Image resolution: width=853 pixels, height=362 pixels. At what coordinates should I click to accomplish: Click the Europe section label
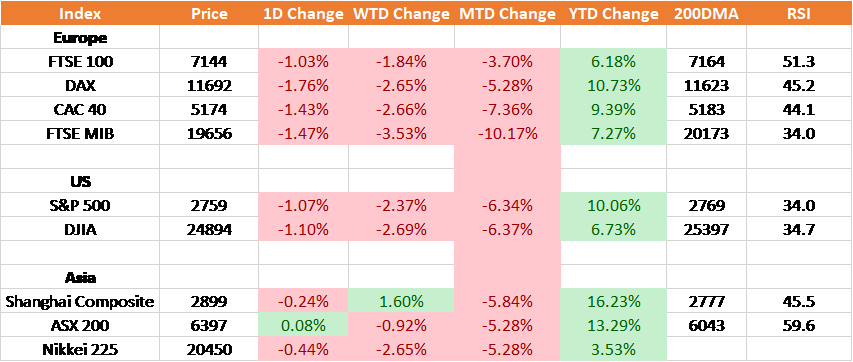[80, 38]
